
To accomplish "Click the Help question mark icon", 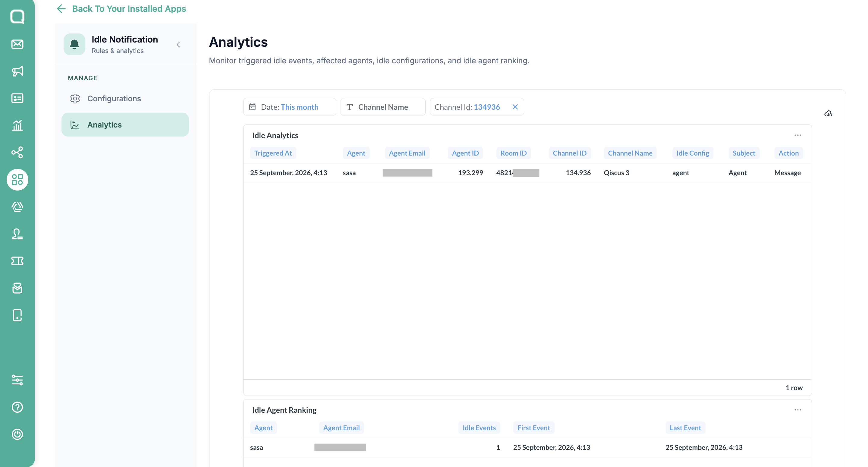I will [x=17, y=407].
